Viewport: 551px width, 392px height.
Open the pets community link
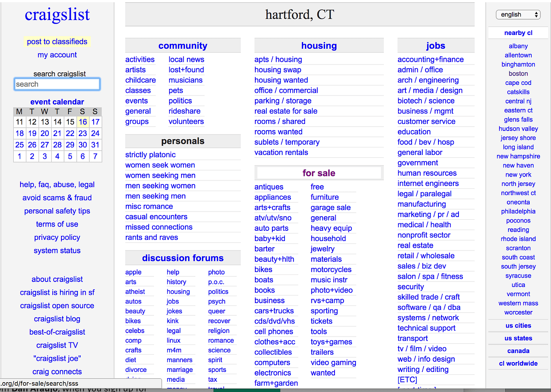click(176, 90)
